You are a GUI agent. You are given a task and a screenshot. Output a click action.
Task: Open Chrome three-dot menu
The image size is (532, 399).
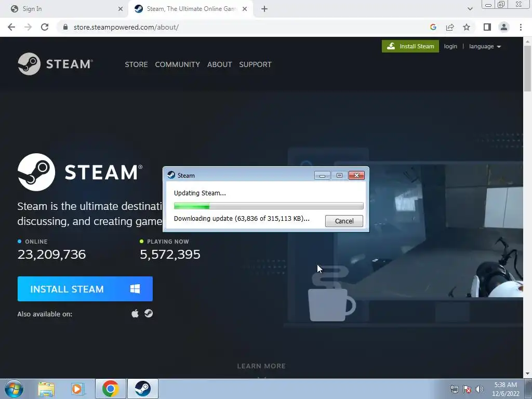click(521, 27)
